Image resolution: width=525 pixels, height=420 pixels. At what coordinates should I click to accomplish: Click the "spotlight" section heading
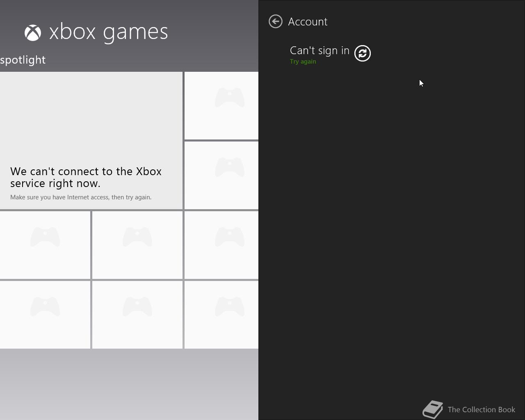[x=23, y=60]
